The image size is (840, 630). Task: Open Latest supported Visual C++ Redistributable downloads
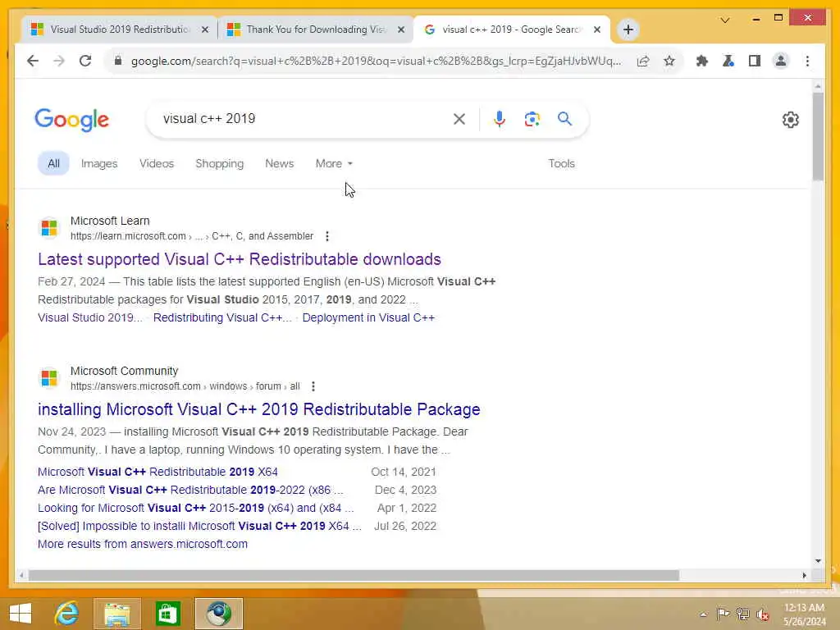click(x=240, y=259)
